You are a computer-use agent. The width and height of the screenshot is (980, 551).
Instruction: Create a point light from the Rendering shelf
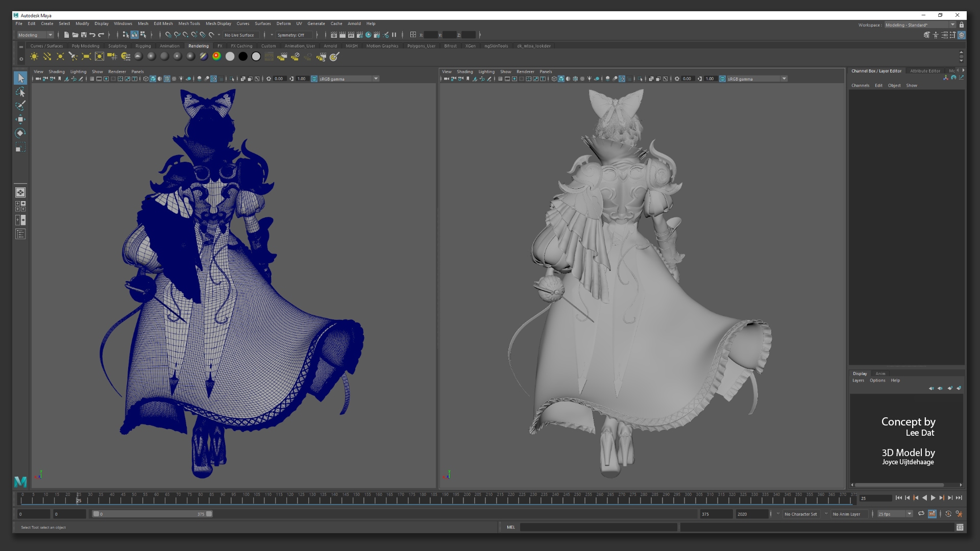coord(60,57)
